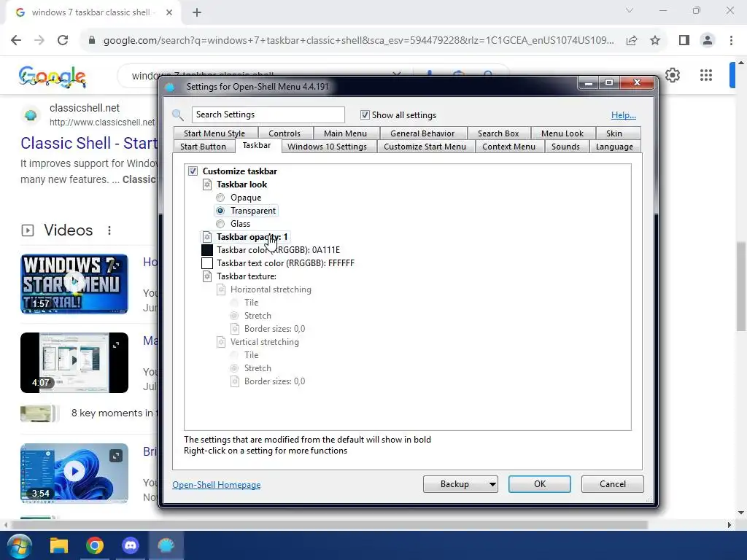Open the Classic Shell search result title
Viewport: 747px width, 560px height.
(89, 143)
